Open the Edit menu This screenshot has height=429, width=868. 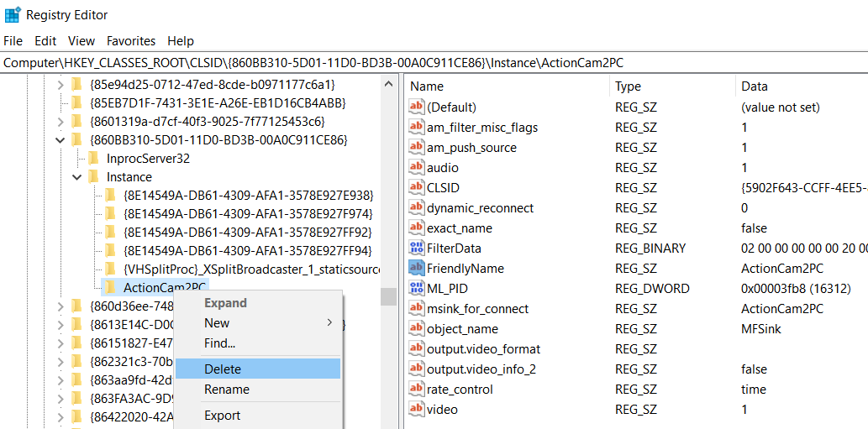tap(45, 41)
